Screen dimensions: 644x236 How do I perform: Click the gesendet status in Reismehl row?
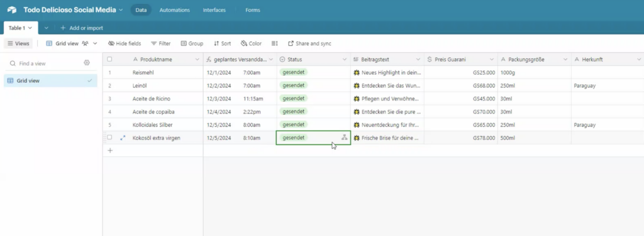click(x=294, y=72)
